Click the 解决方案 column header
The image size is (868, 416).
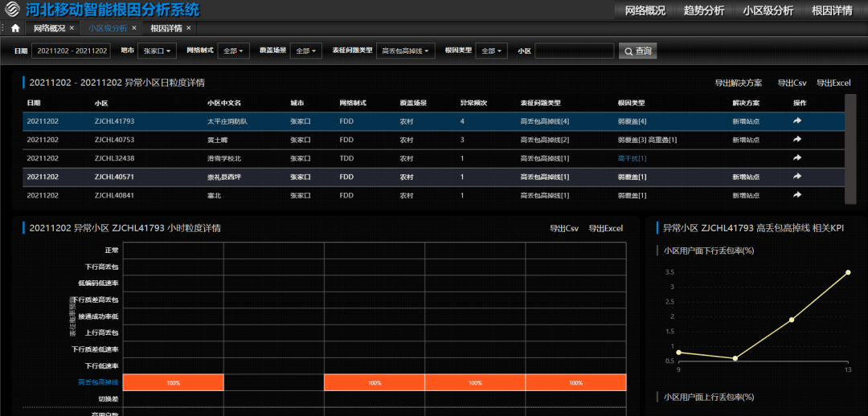[x=746, y=103]
